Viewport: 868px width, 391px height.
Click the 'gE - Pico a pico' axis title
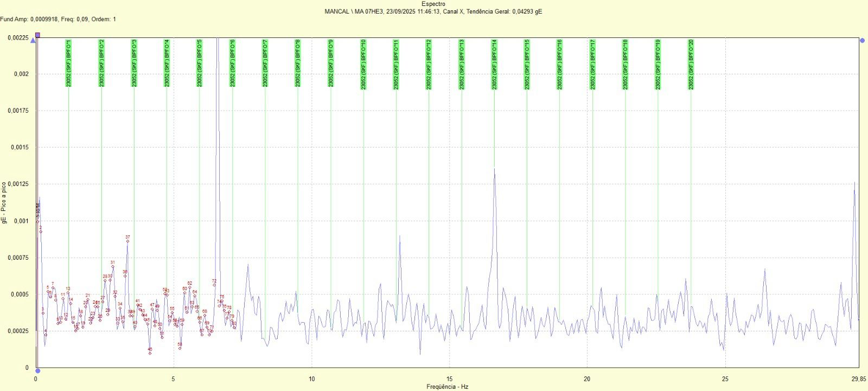5,203
